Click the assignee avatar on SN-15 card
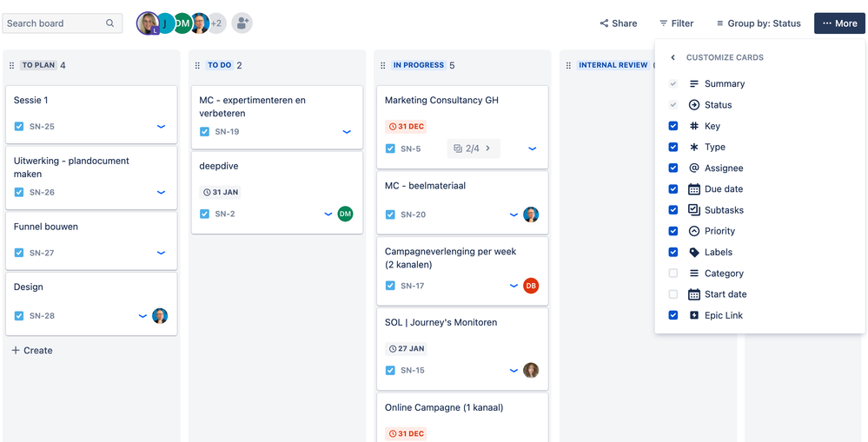The image size is (868, 442). tap(531, 370)
